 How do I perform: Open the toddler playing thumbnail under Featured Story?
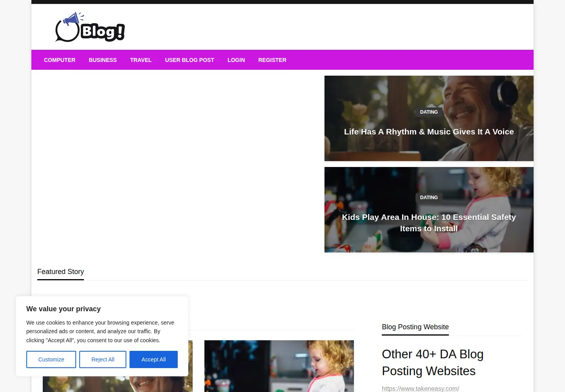(279, 366)
